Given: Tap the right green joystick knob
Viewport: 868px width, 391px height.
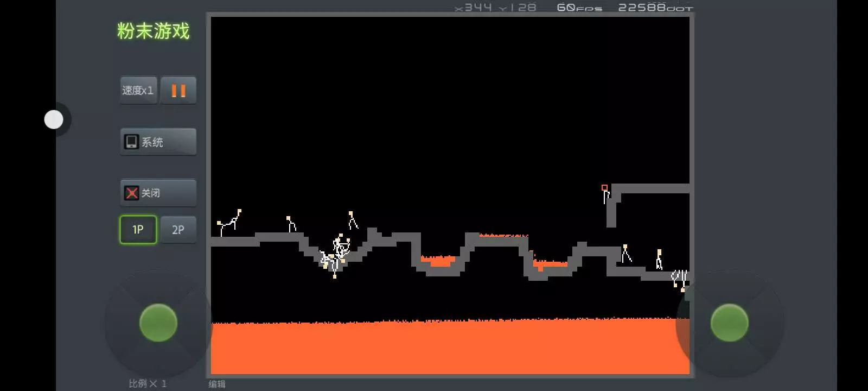Looking at the screenshot, I should pyautogui.click(x=729, y=323).
